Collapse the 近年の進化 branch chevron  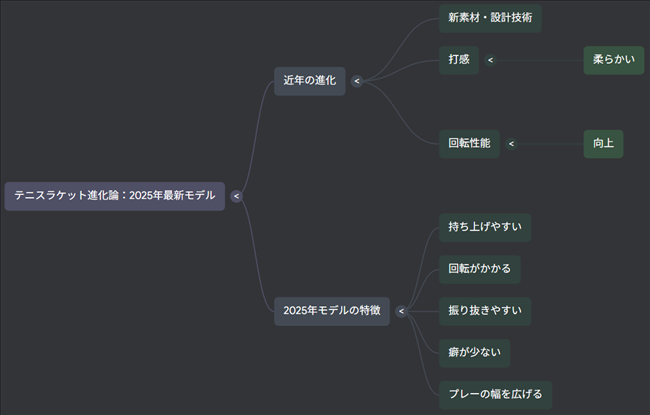357,81
